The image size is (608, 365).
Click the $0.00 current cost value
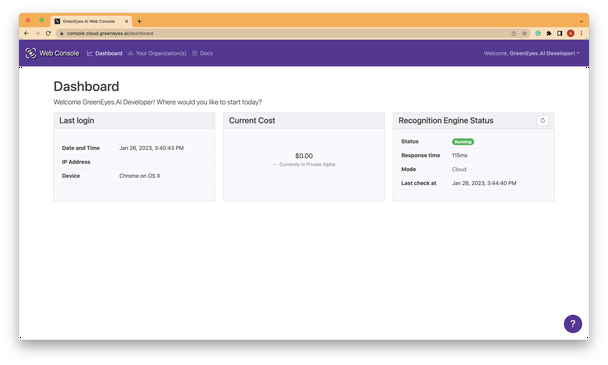click(x=304, y=156)
